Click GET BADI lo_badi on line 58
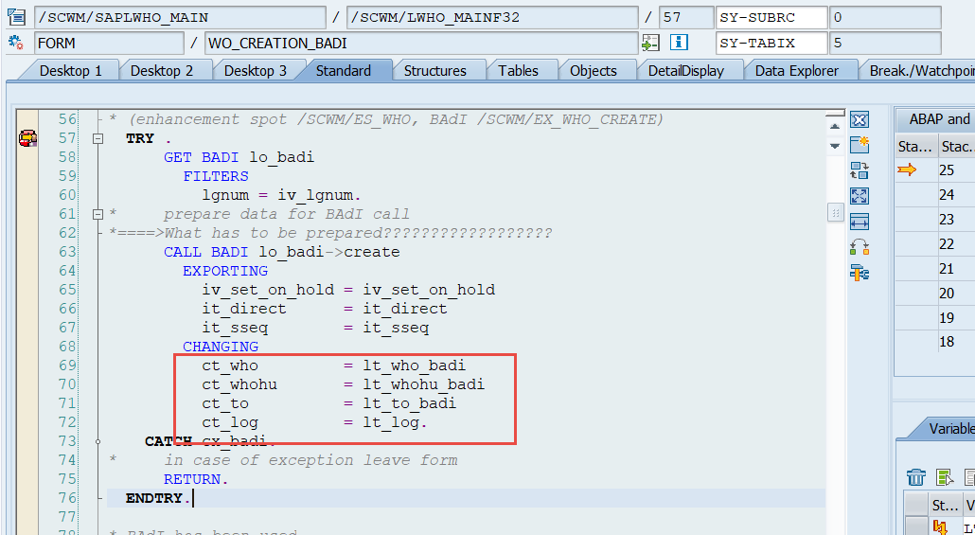 [x=239, y=157]
